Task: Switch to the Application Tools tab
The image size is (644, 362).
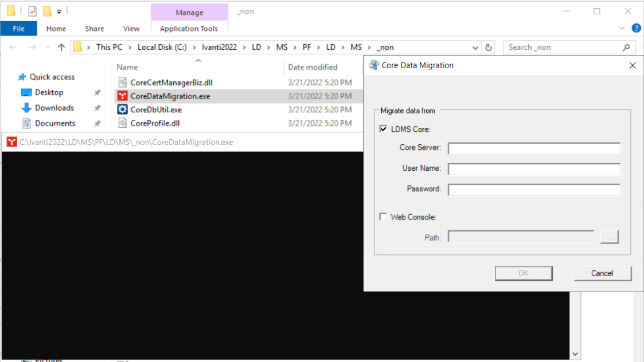Action: [x=189, y=29]
